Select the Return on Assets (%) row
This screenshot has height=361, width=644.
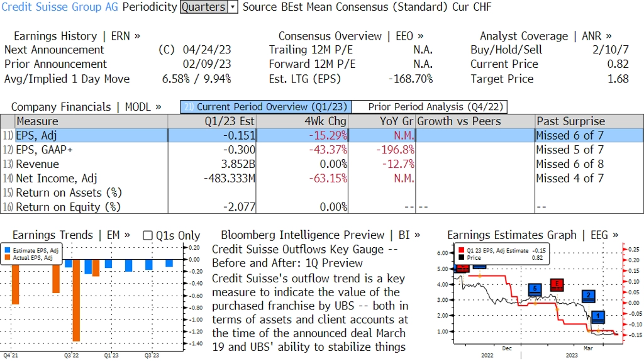tap(322, 192)
